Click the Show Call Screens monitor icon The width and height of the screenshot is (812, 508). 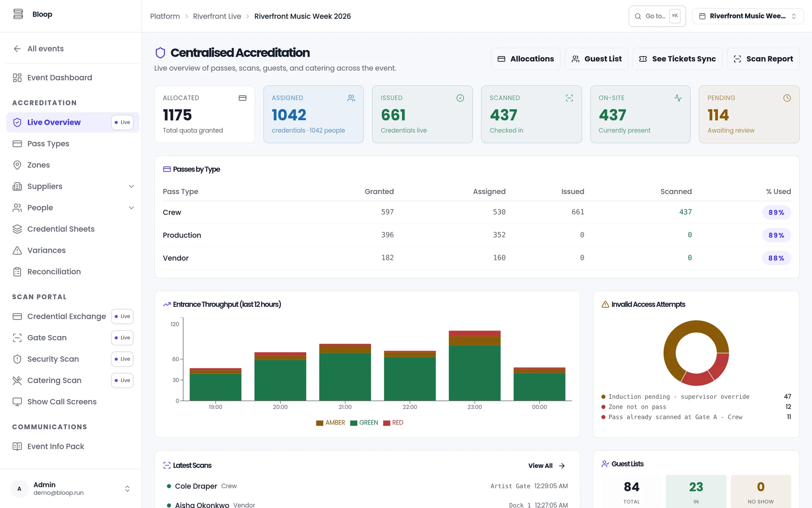tap(17, 402)
